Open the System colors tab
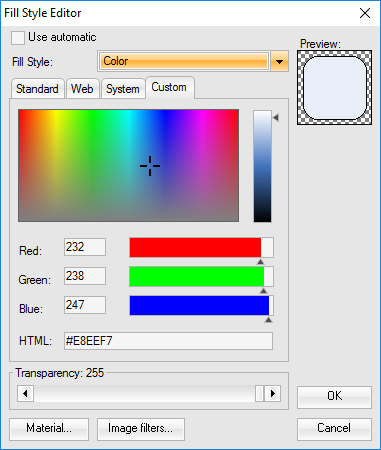The image size is (381, 450). (123, 89)
